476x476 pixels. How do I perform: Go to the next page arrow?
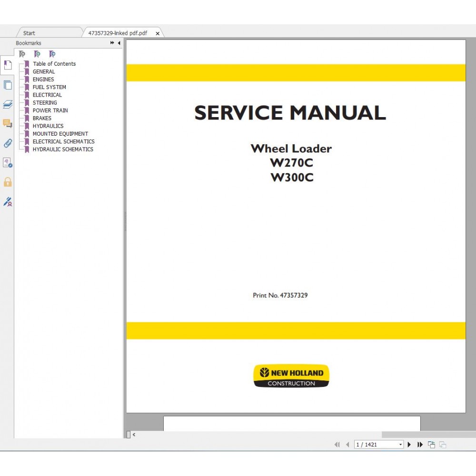pos(409,445)
